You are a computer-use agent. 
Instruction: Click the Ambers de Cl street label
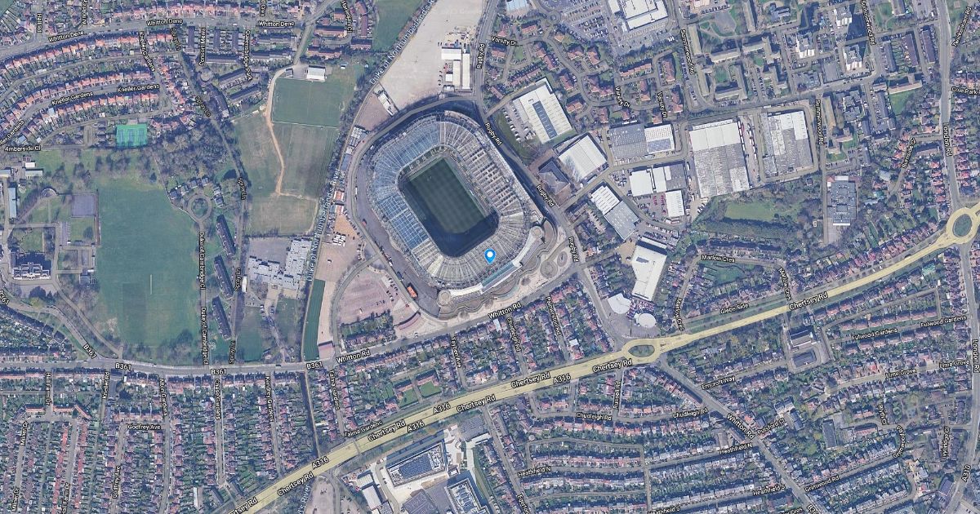[23, 150]
